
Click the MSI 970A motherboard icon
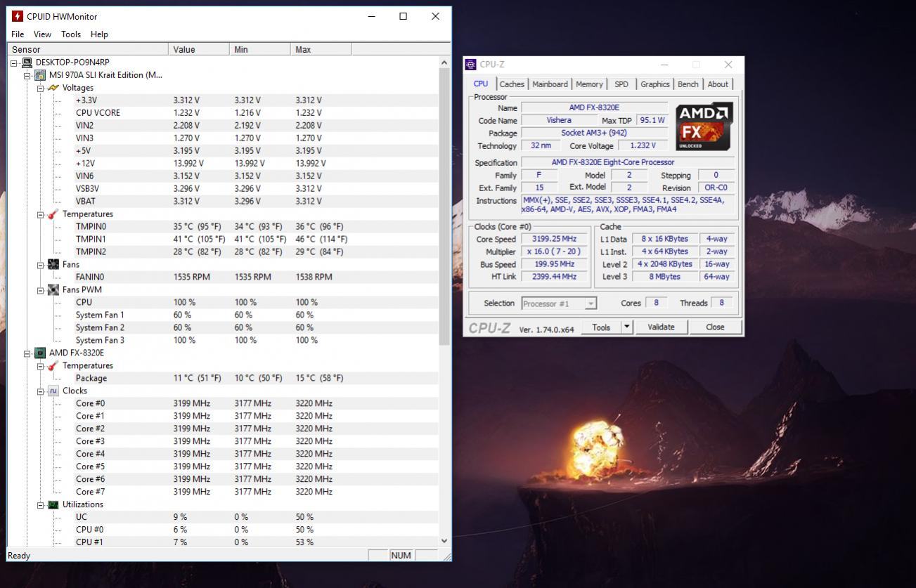(x=40, y=75)
